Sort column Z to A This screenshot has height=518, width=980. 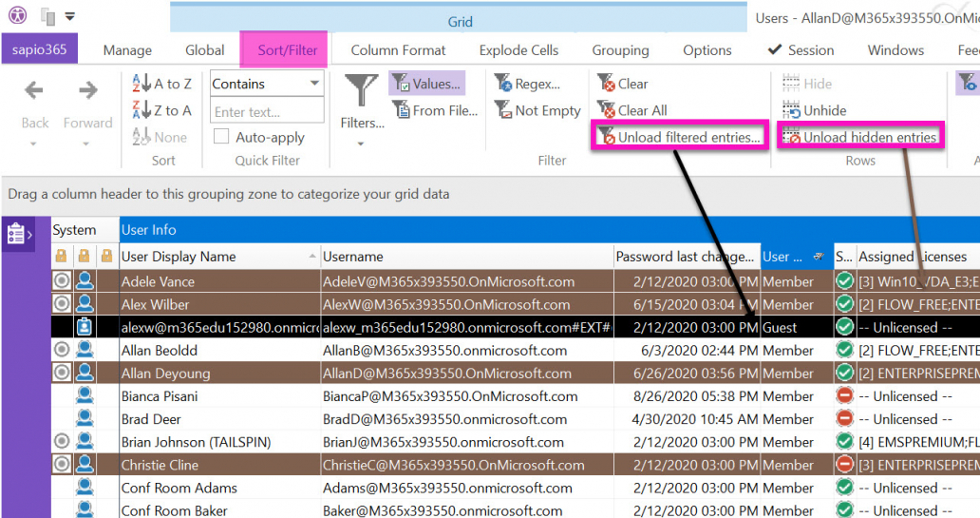click(x=161, y=110)
